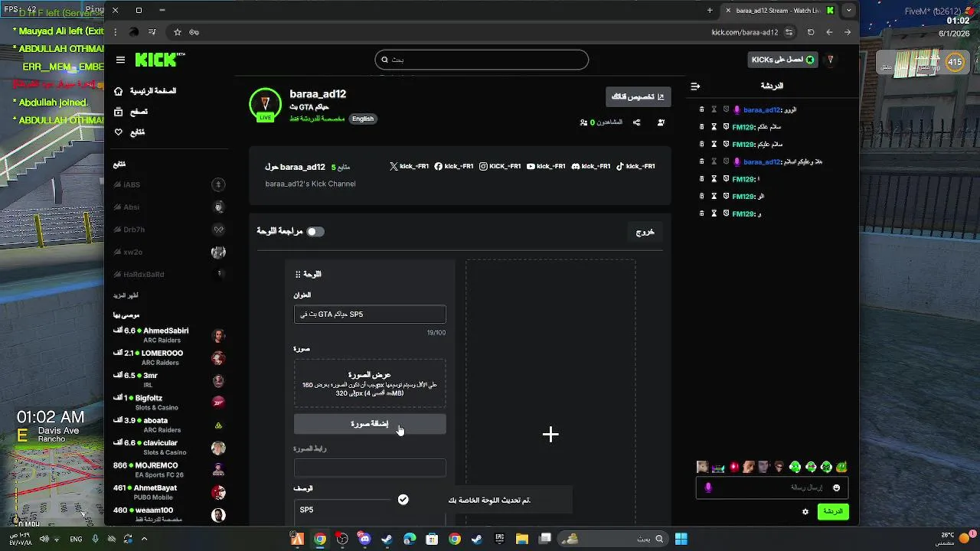Screen dimensions: 980x551
Task: Open recommended channel 3mr
Action: [169, 380]
